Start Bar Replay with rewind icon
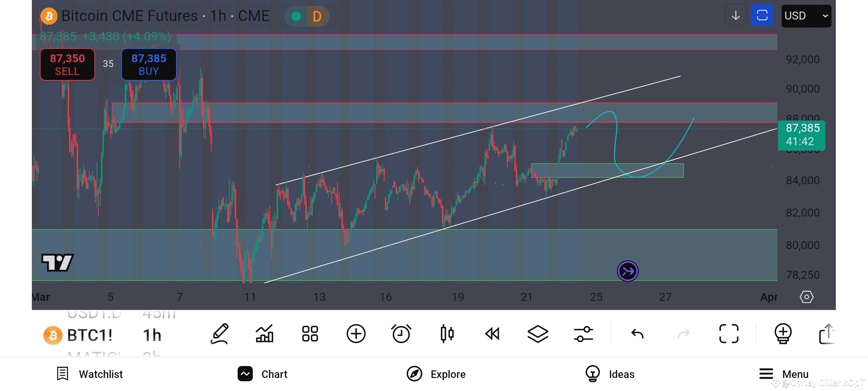The height and width of the screenshot is (391, 868). (x=493, y=334)
